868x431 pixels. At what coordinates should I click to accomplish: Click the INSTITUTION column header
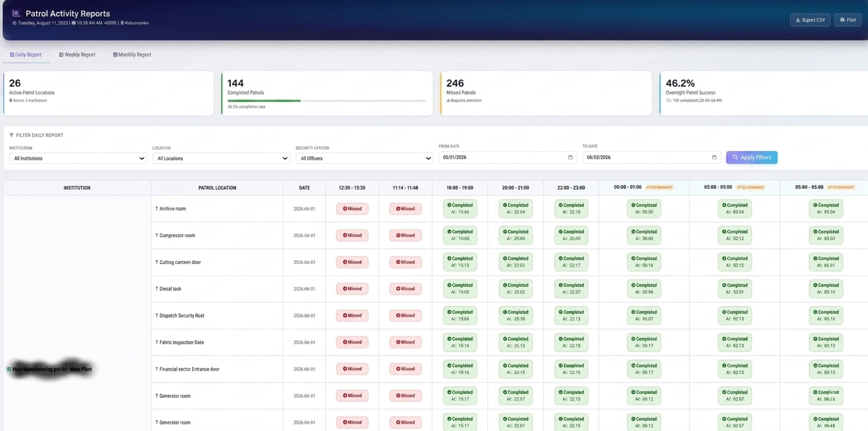coord(77,188)
